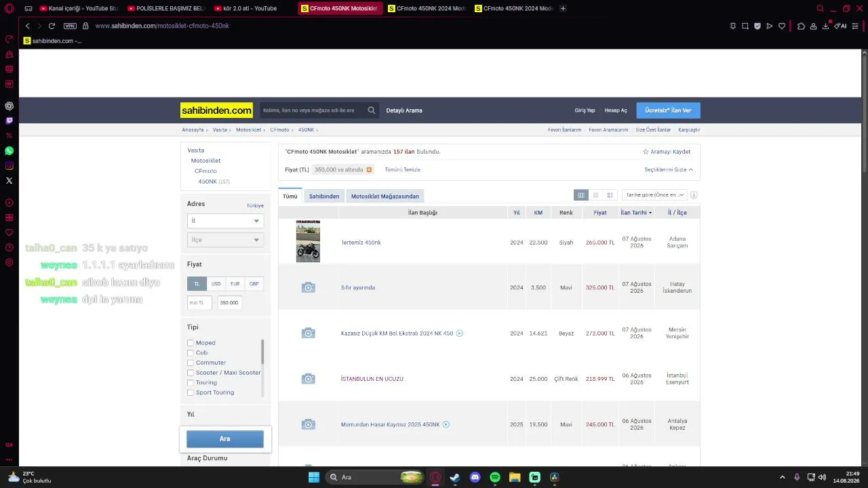Open Spotify from the Windows taskbar
The image size is (868, 488).
495,477
